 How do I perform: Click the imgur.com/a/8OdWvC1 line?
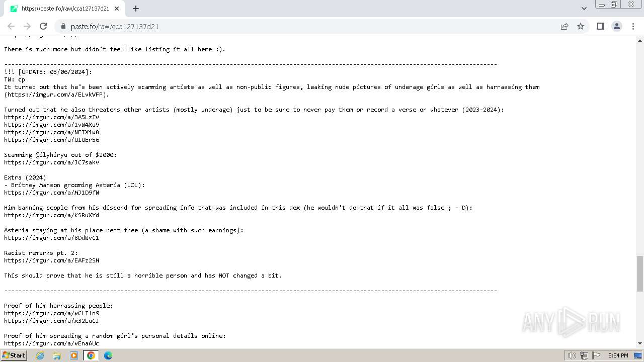[52, 238]
